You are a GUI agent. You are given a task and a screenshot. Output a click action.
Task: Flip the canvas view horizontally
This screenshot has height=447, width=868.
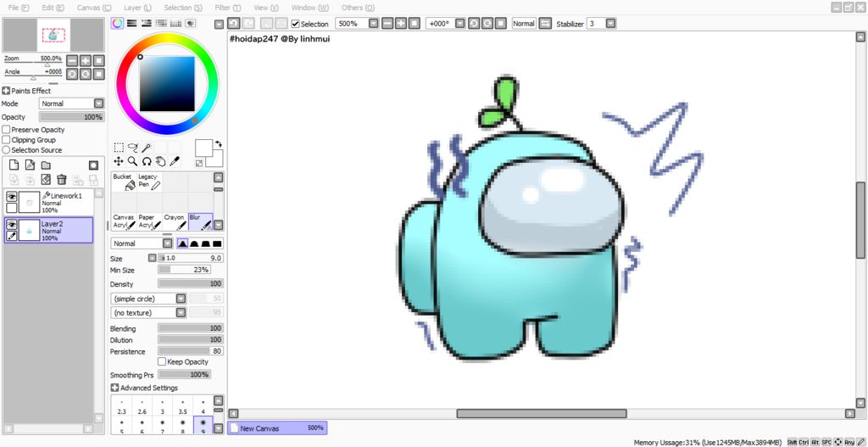pos(545,23)
